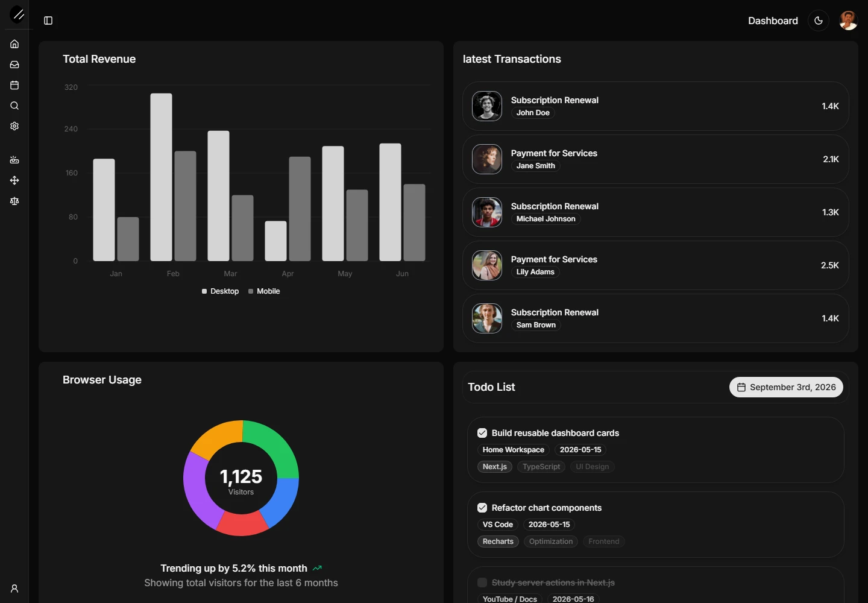Click the four-arrow move sidebar icon
Image resolution: width=868 pixels, height=603 pixels.
point(14,180)
